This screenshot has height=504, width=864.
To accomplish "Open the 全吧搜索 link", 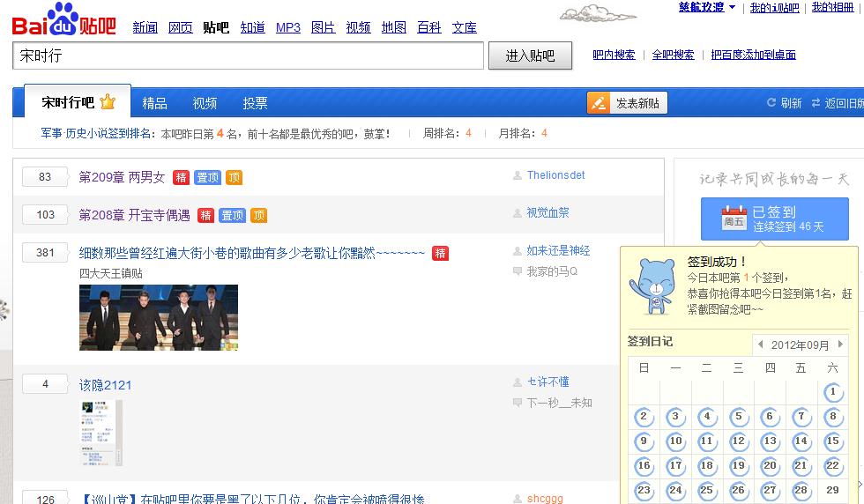I will (673, 55).
